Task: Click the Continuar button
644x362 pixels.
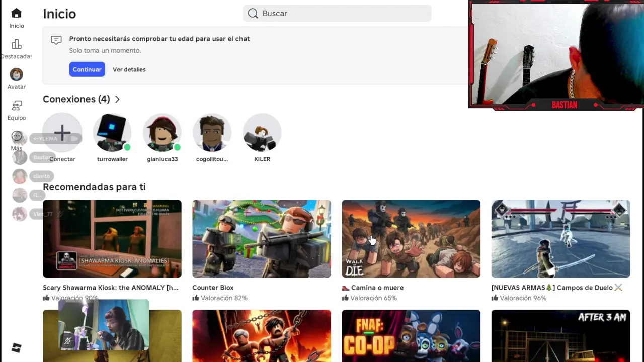Action: (x=87, y=69)
